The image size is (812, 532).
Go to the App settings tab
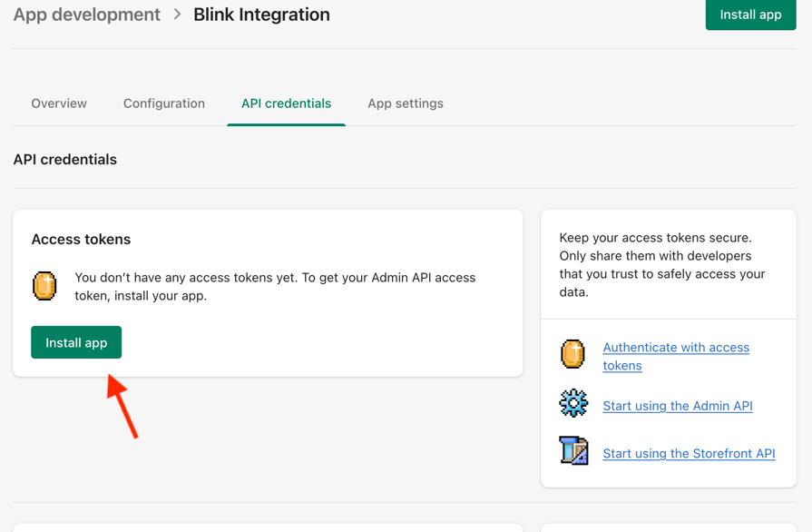pos(406,103)
